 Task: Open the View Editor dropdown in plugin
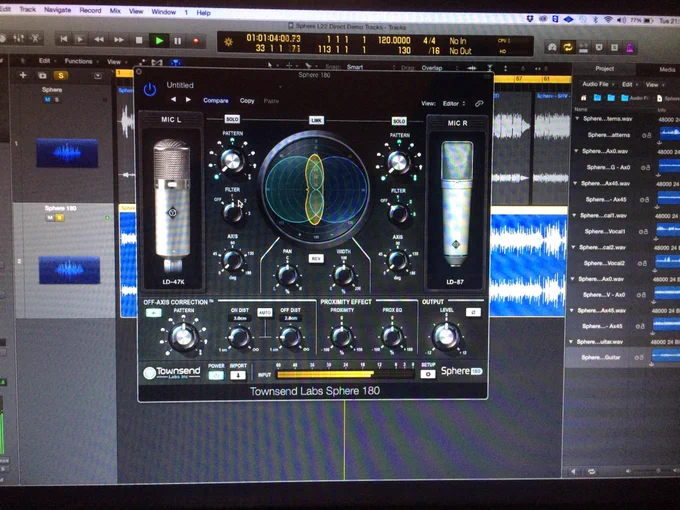[x=454, y=104]
